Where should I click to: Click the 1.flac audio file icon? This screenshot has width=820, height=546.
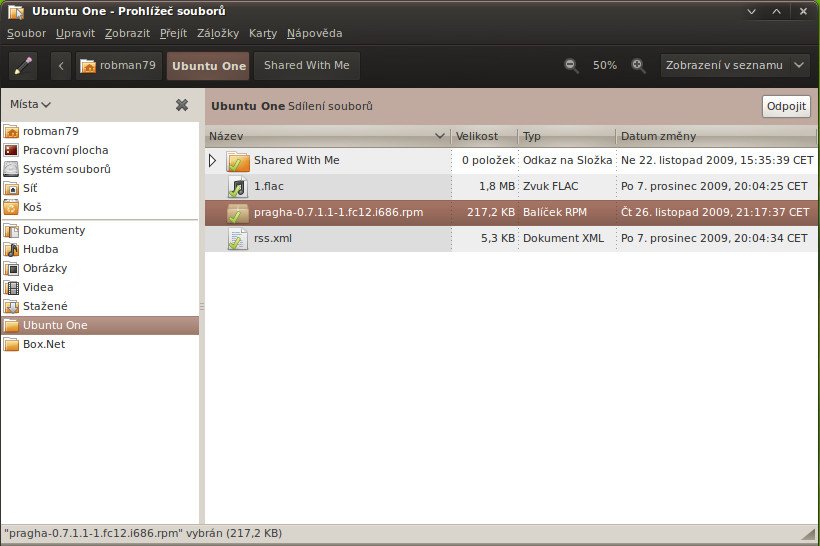coord(237,186)
